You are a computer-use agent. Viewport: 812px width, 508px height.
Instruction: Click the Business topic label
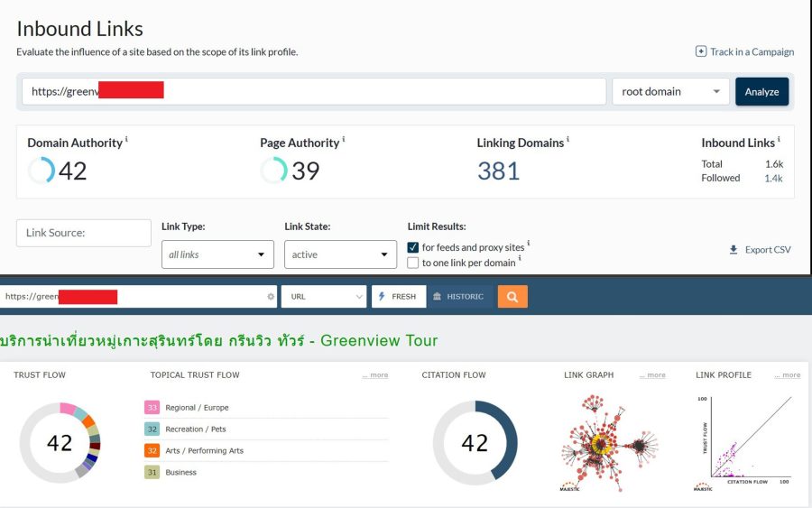click(180, 472)
